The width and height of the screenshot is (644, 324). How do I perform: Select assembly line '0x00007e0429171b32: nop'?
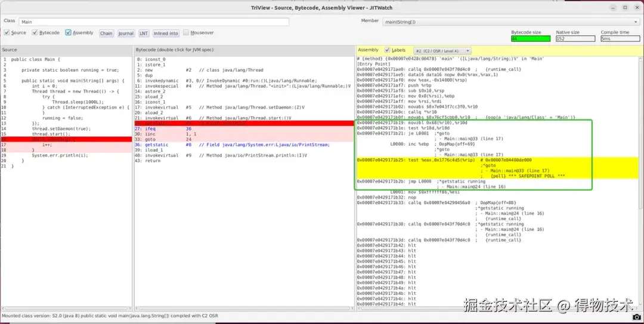(x=386, y=198)
